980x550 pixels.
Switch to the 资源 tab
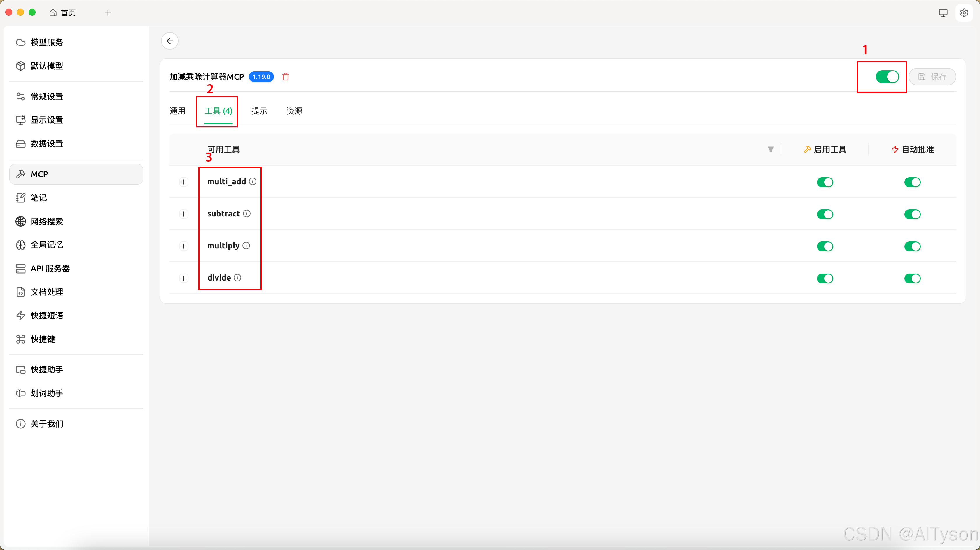click(x=294, y=111)
